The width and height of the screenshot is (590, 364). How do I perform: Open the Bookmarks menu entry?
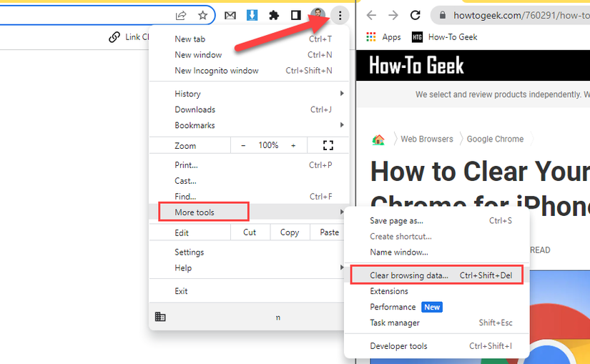pos(249,125)
